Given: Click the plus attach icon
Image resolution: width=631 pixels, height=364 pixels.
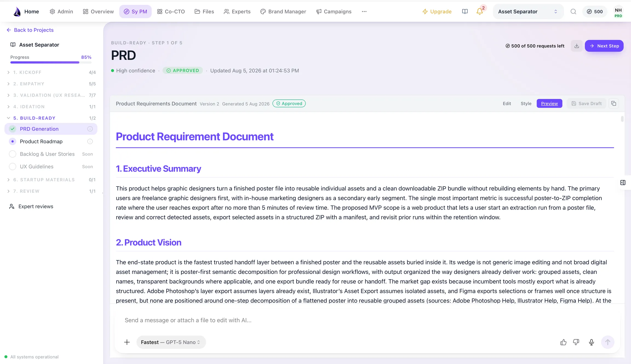Looking at the screenshot, I should click(x=127, y=342).
